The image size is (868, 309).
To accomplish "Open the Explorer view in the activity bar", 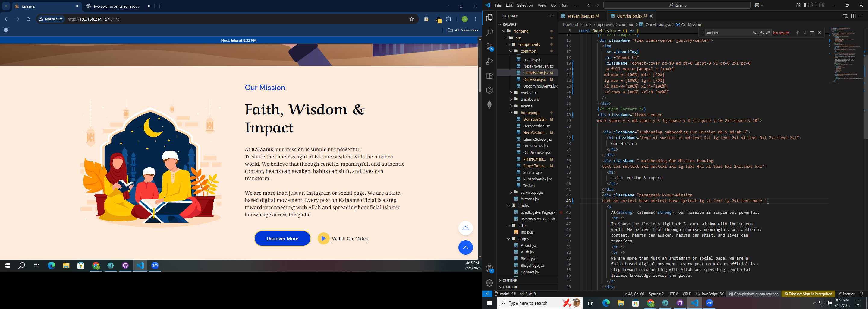I will click(489, 18).
